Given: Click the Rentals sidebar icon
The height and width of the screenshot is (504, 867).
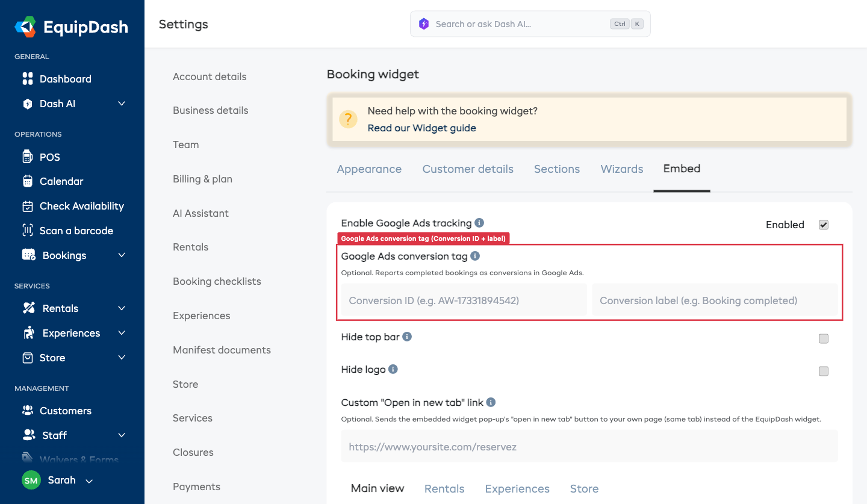Looking at the screenshot, I should coord(28,308).
